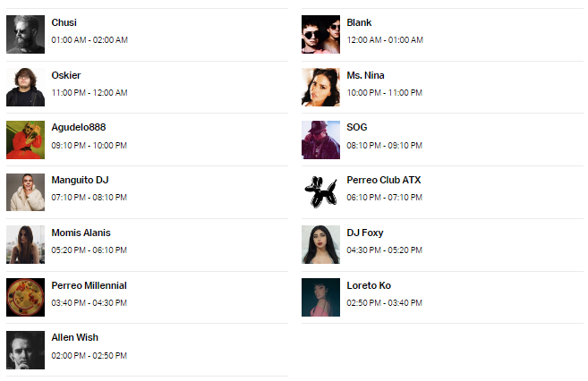
Task: Select the Perreo Millennial circular logo
Action: pos(25,298)
